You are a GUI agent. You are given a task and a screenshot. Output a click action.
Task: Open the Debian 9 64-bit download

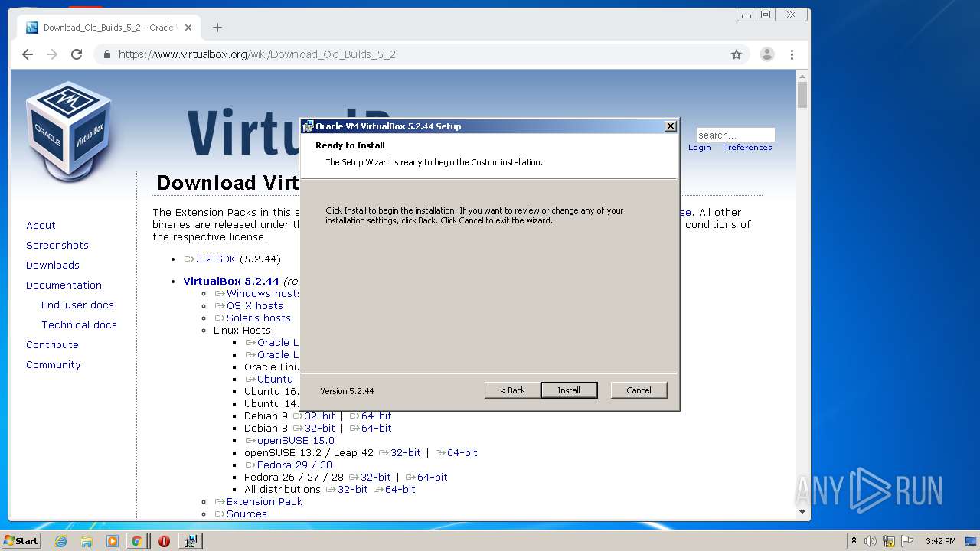371,416
